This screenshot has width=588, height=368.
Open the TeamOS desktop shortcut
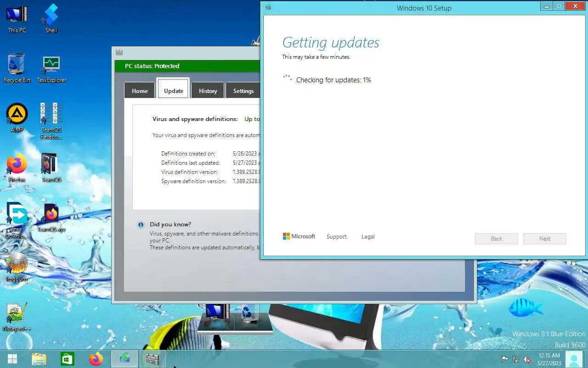(x=51, y=167)
